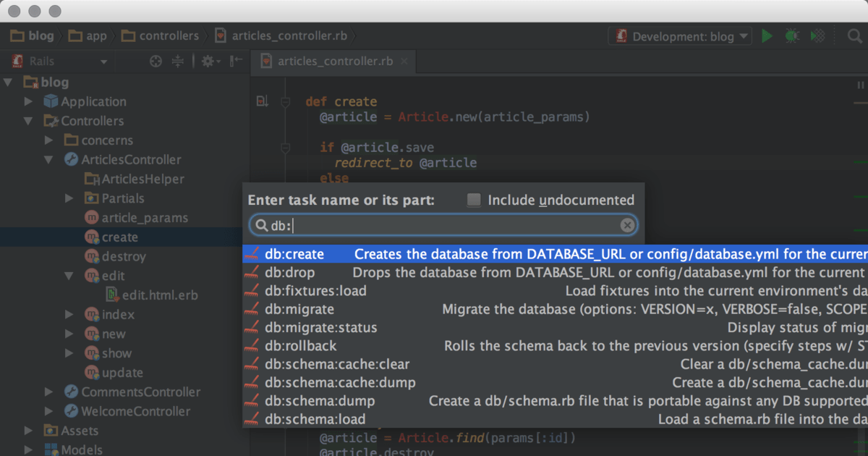
Task: Start the debugger with the bug icon
Action: (x=791, y=35)
